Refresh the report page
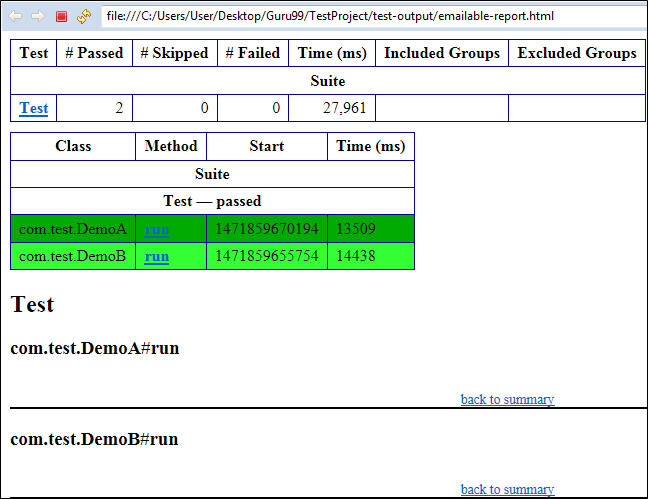Screen dimensions: 648x499 83,16
